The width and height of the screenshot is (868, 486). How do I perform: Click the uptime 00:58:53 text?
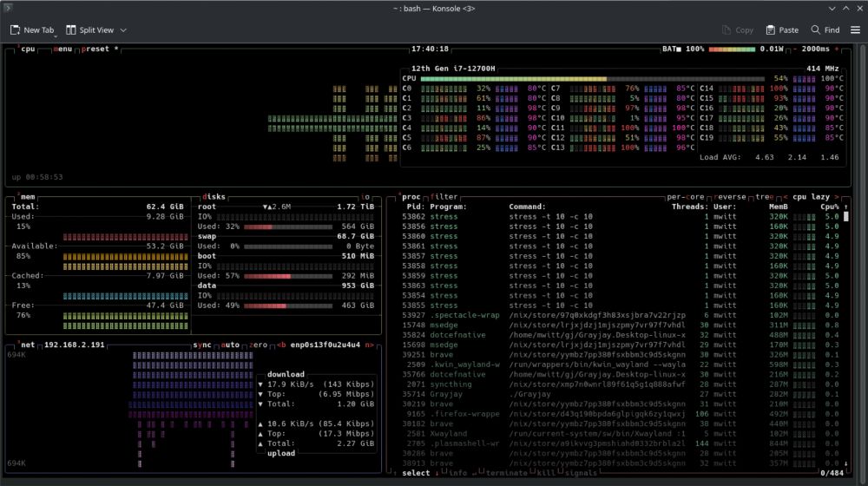coord(37,177)
